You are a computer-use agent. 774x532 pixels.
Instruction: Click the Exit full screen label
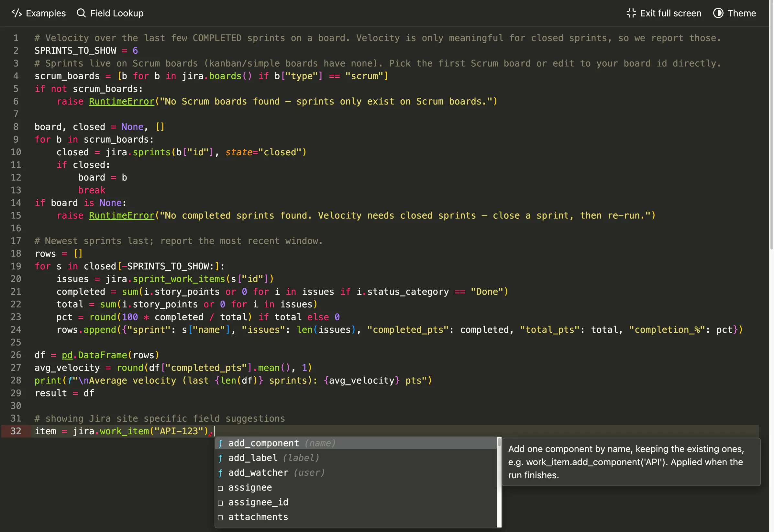pyautogui.click(x=671, y=13)
